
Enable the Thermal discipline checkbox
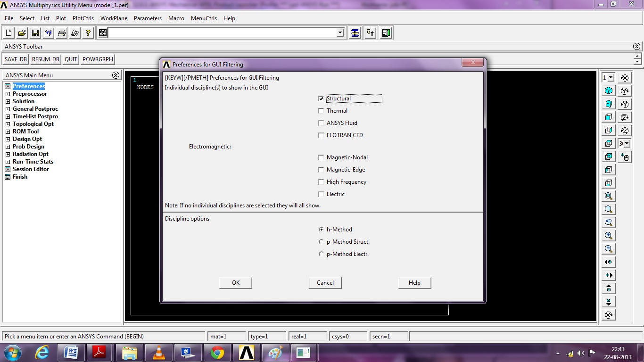click(321, 111)
